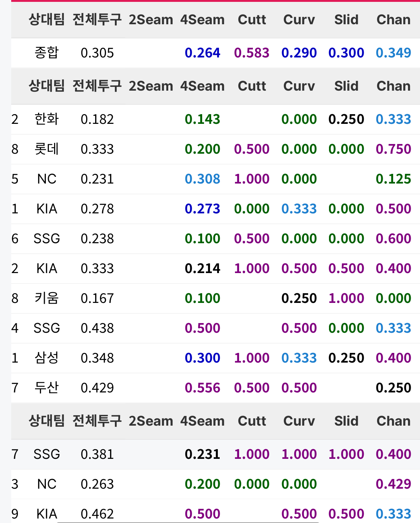Click the 상대팀 header directly above 한화 row

coord(47,86)
